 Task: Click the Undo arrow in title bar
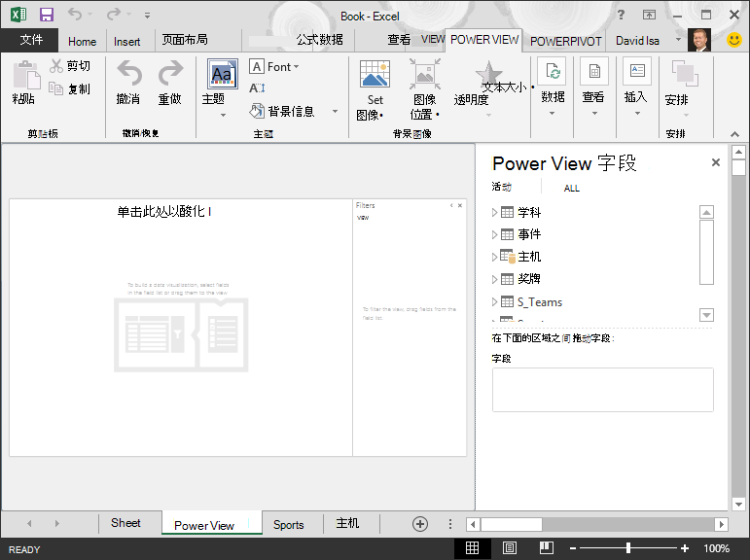(x=75, y=14)
